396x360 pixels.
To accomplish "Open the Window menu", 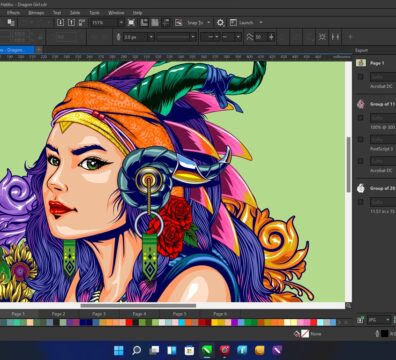I will tap(116, 13).
